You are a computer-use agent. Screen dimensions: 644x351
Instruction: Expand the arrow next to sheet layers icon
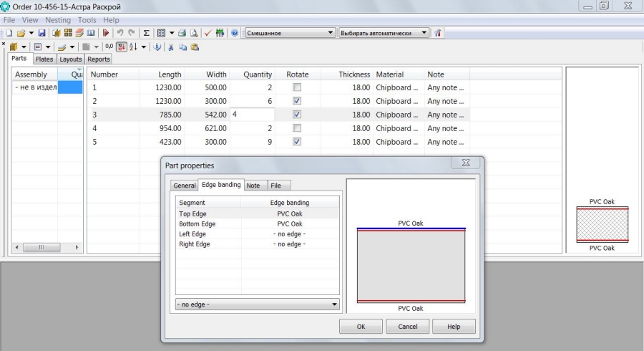pyautogui.click(x=72, y=47)
